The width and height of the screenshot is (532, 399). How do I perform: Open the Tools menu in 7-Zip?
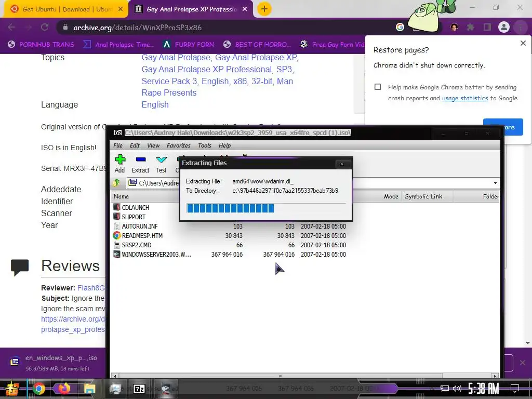[205, 145]
